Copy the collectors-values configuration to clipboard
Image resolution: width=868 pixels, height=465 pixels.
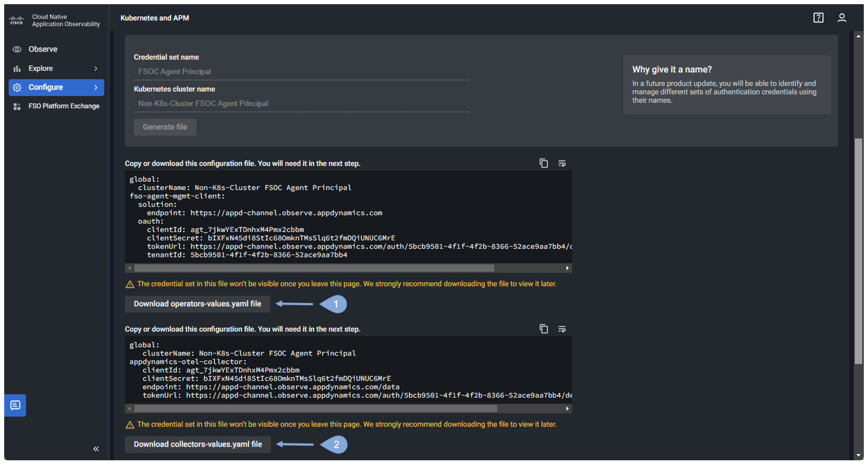pyautogui.click(x=544, y=329)
